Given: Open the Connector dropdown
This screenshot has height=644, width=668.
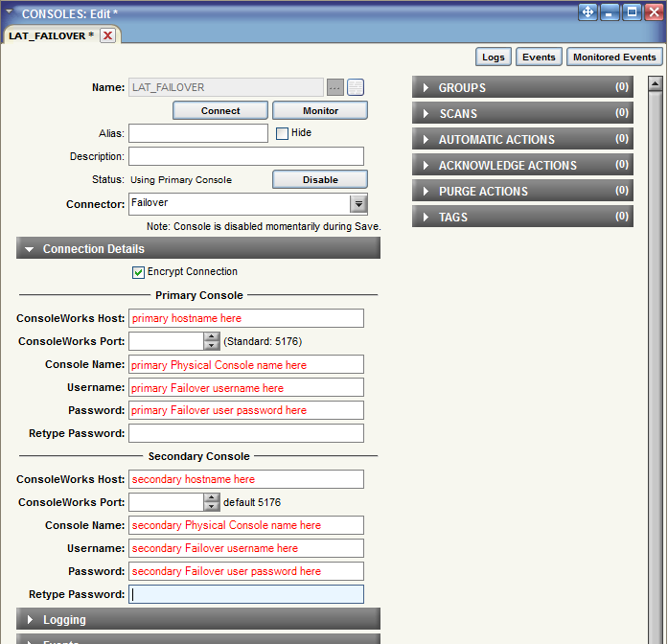Looking at the screenshot, I should (x=358, y=204).
